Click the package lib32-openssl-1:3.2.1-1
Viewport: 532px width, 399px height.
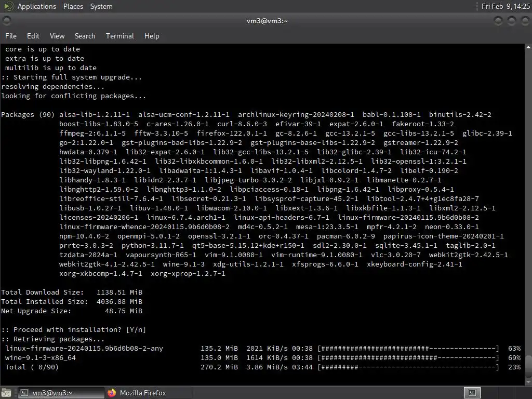(x=419, y=162)
